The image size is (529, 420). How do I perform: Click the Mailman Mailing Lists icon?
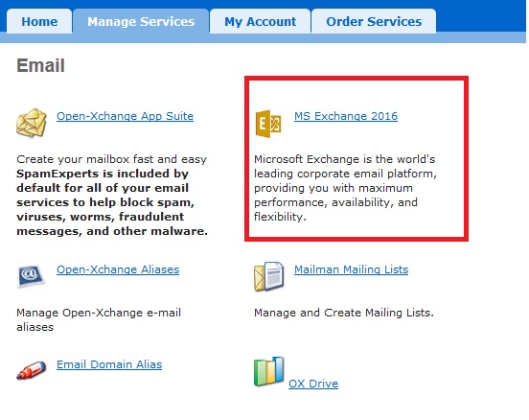269,276
